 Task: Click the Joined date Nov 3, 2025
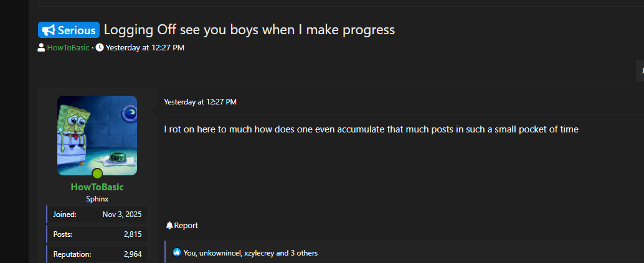point(122,215)
